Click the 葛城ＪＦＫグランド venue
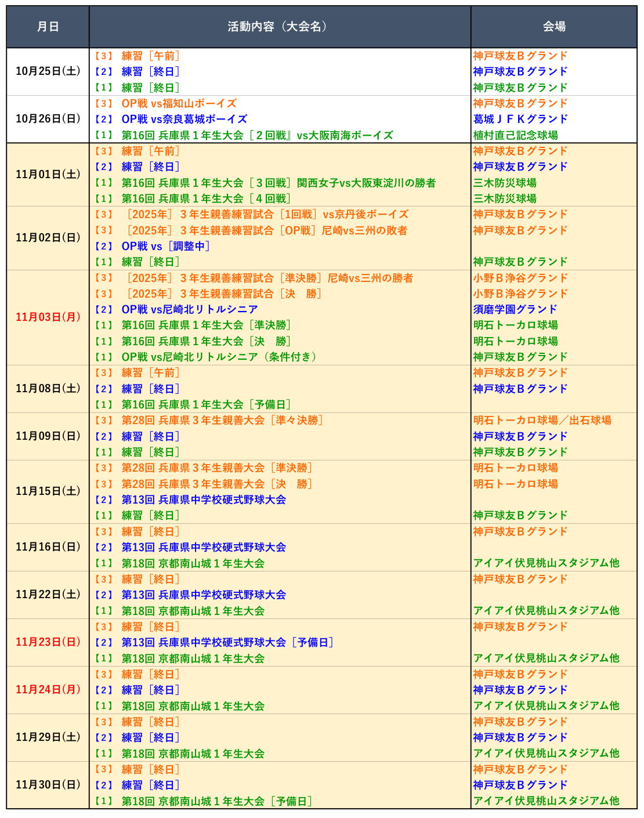 520,119
